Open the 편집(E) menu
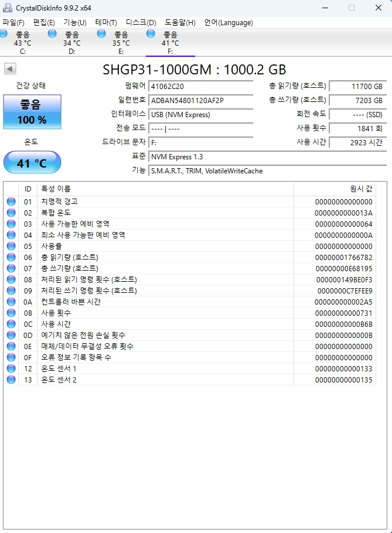 click(44, 23)
